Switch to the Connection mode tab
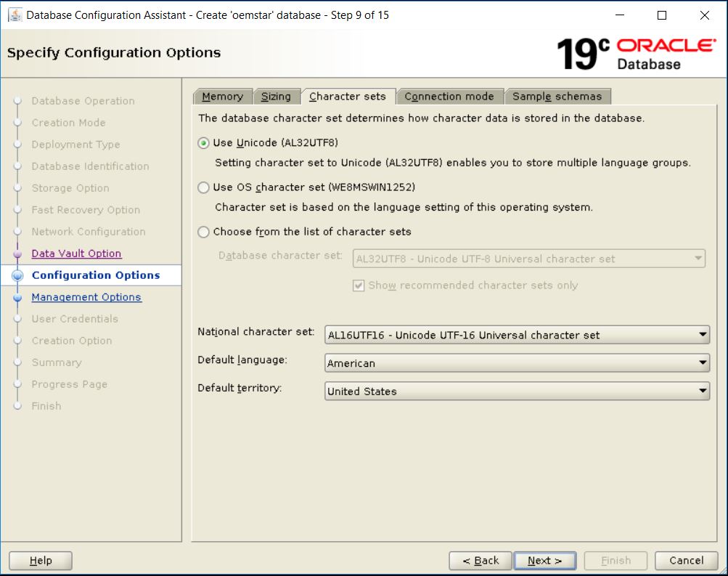This screenshot has width=728, height=576. (449, 96)
